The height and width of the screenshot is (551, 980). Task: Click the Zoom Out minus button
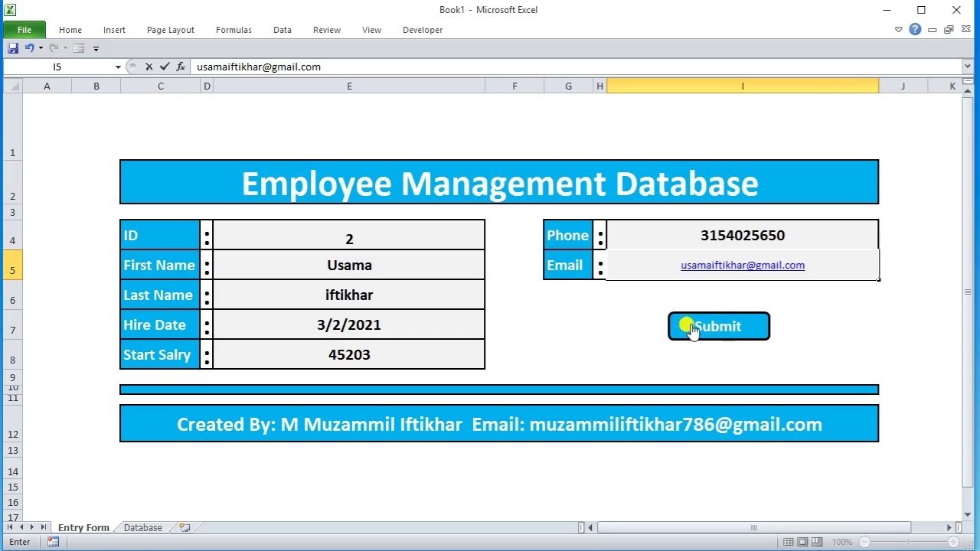pyautogui.click(x=864, y=542)
